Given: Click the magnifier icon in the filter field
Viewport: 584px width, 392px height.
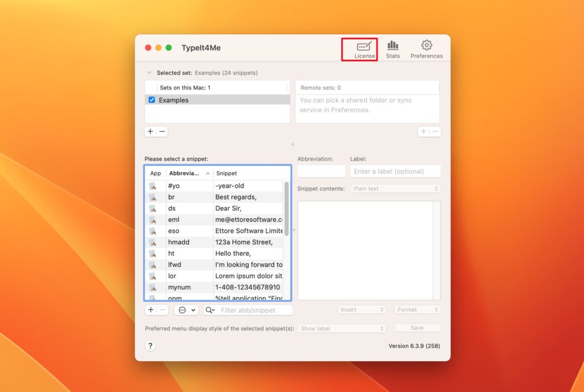Looking at the screenshot, I should coord(208,309).
